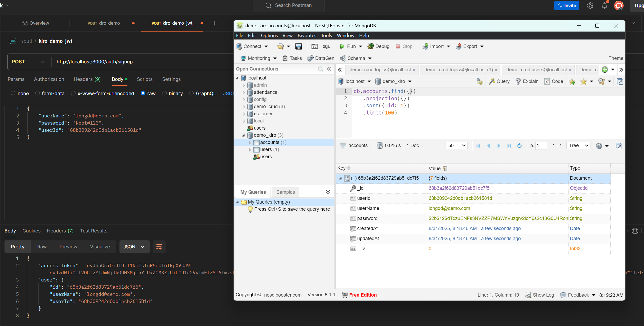Collapse the Open Connections side panel

point(329,69)
